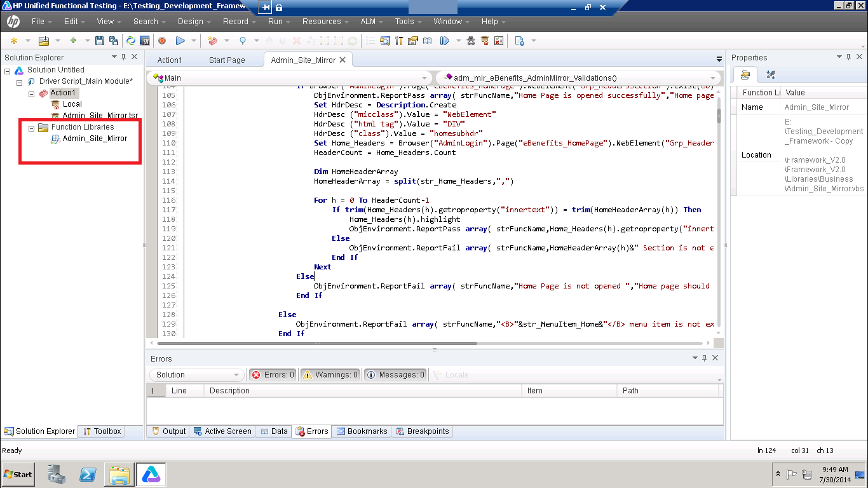Screen dimensions: 868x488
Task: Open File Explorer from the taskbar
Action: click(x=119, y=474)
